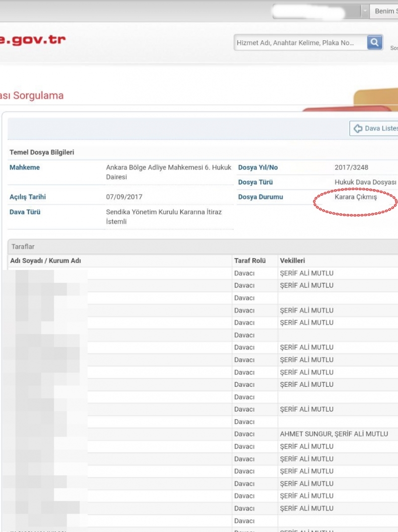Viewport: 398px width, 532px height.
Task: Click the Hukuk Dava Dosyası value
Action: click(x=365, y=182)
